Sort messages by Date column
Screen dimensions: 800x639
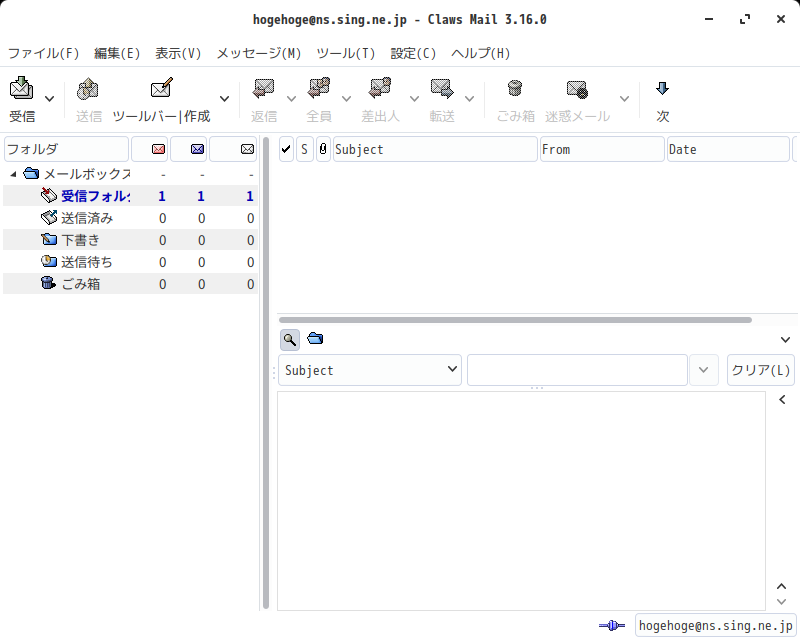pos(728,149)
